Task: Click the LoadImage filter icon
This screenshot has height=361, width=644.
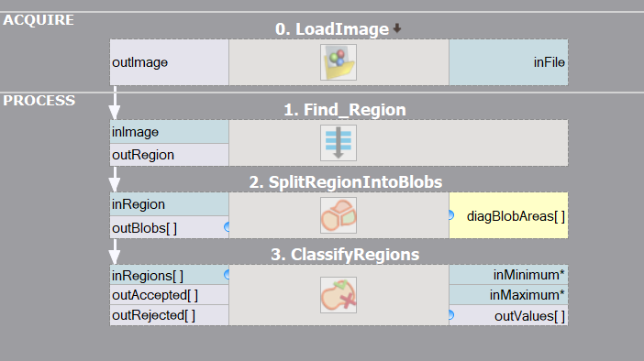Action: 339,62
